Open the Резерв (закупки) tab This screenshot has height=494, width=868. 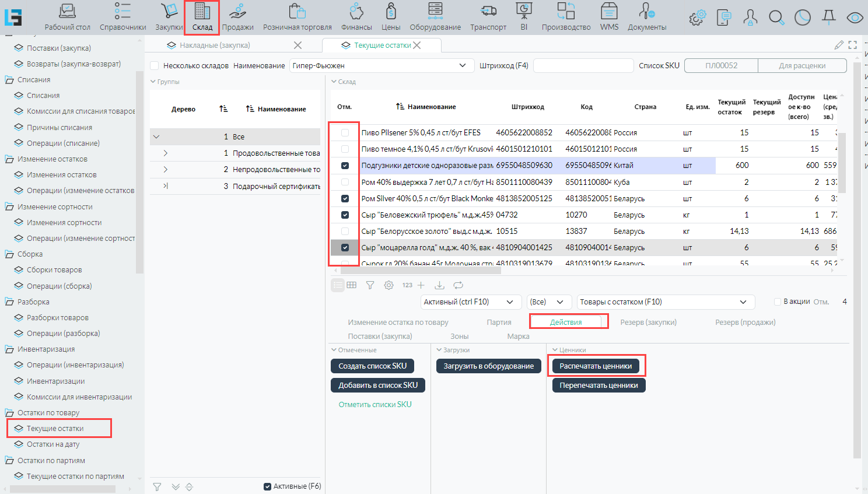click(648, 322)
